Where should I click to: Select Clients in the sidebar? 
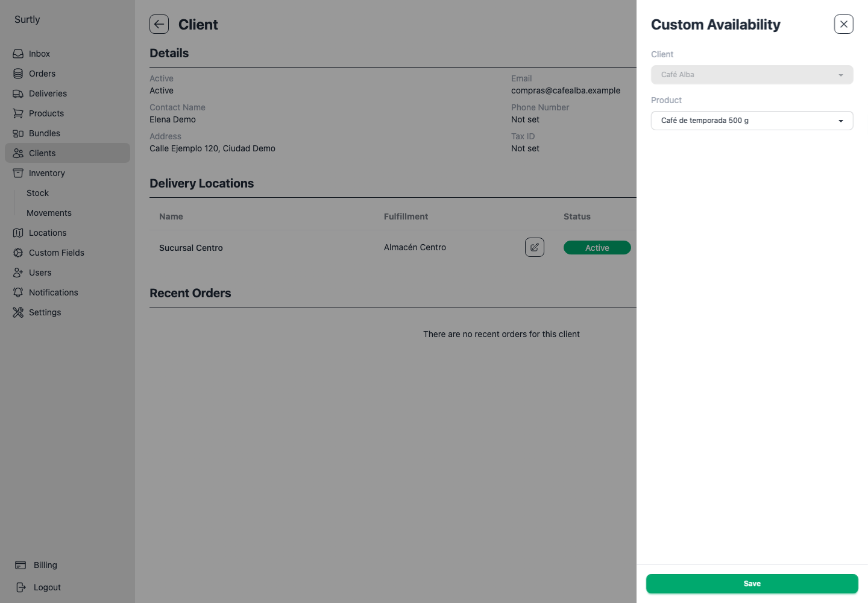[x=68, y=153]
